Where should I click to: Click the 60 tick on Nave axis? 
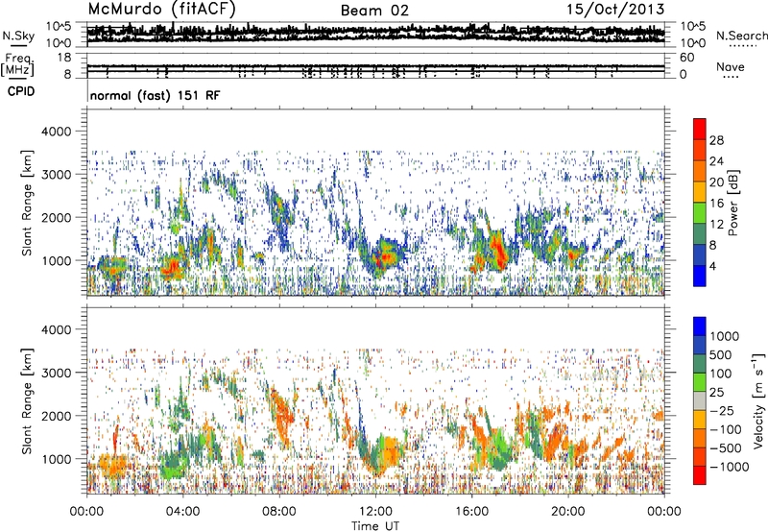pos(686,58)
